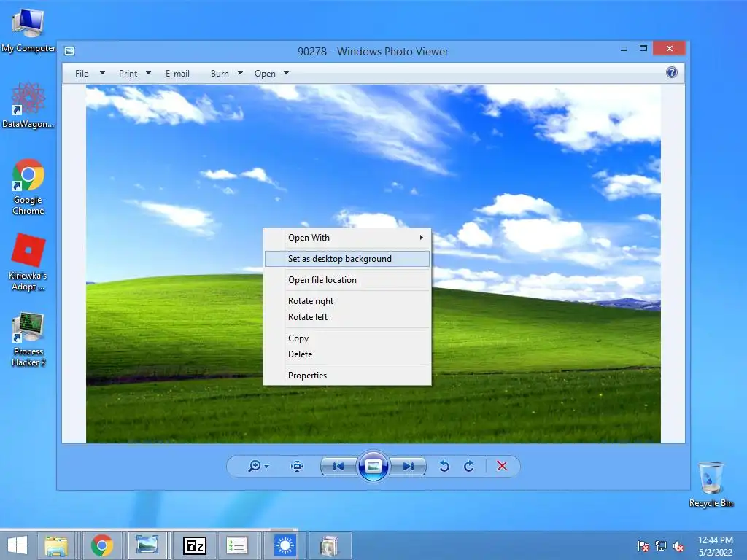
Task: Select Rotate left in context menu
Action: coord(347,317)
